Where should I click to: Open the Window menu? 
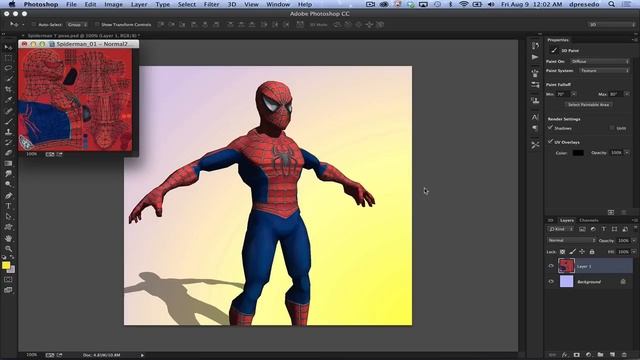click(x=278, y=4)
